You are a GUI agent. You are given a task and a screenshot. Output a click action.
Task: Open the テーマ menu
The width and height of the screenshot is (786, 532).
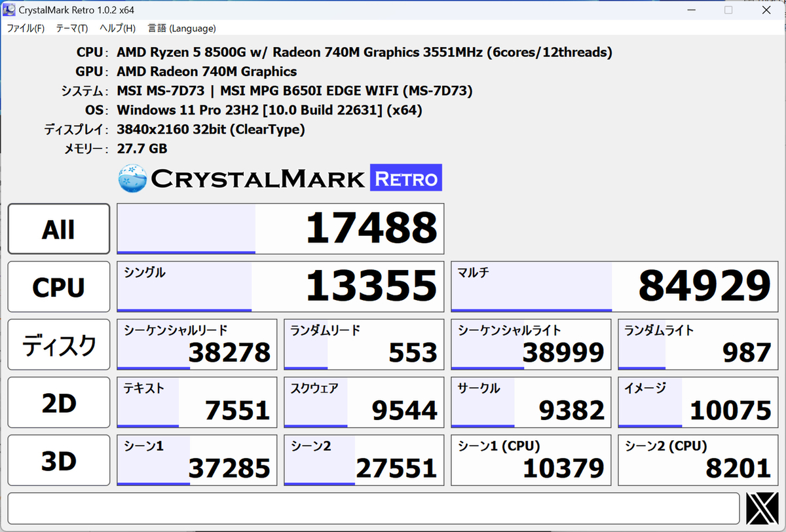pyautogui.click(x=71, y=28)
